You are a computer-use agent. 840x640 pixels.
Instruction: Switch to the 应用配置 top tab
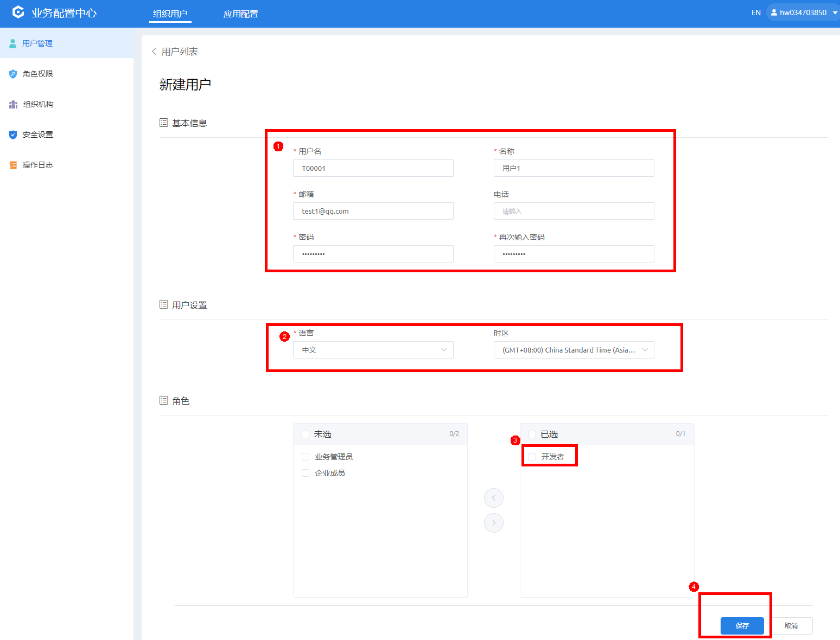[x=241, y=14]
